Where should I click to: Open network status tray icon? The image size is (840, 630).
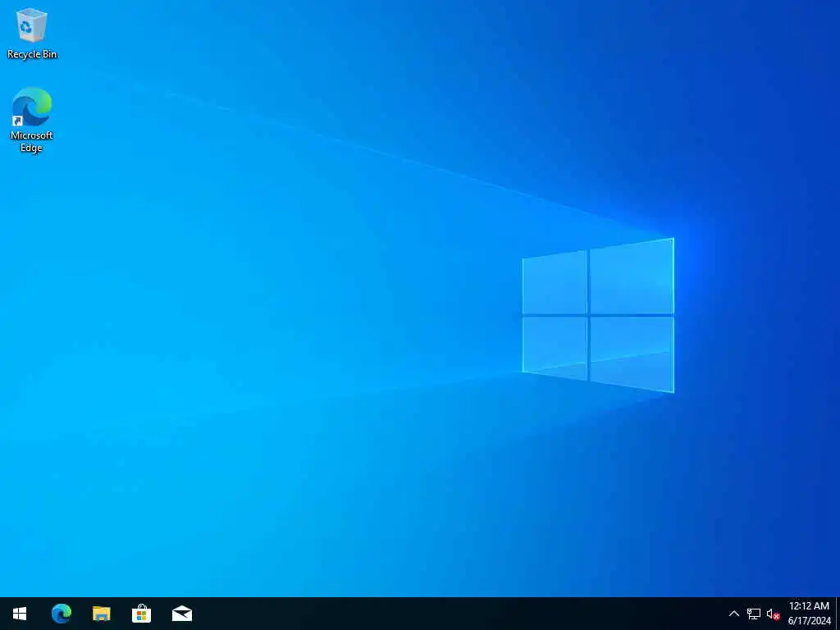[754, 614]
